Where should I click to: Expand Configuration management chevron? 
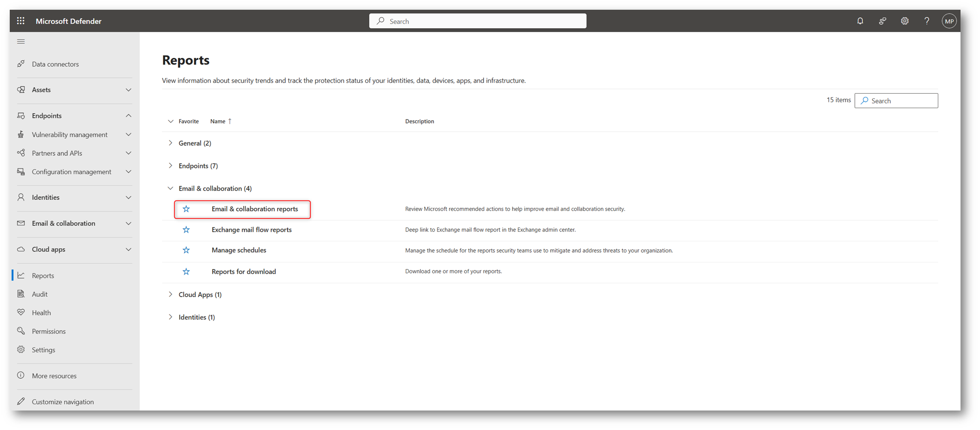coord(129,172)
